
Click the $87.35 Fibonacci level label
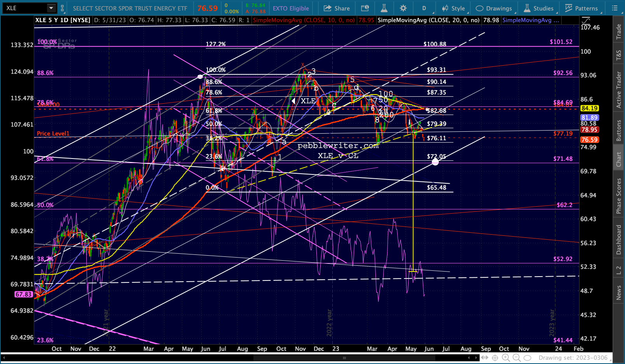[x=436, y=92]
